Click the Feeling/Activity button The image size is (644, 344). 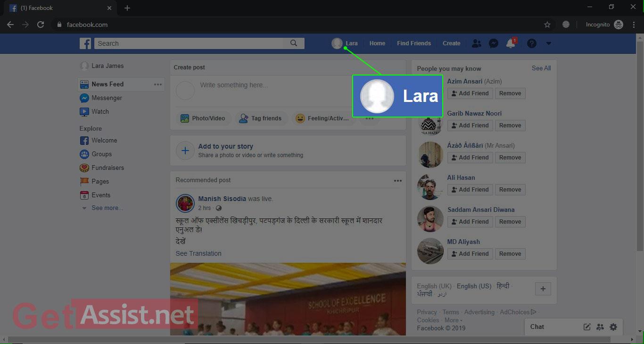(323, 118)
